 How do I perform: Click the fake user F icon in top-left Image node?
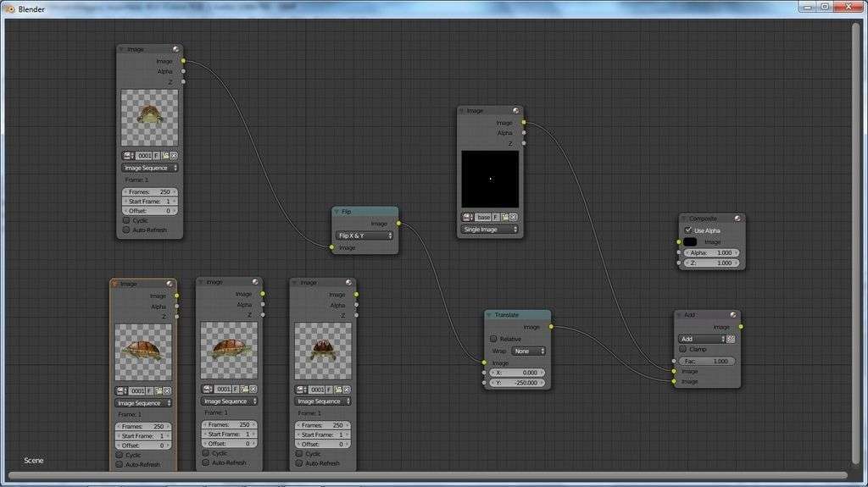coord(157,156)
